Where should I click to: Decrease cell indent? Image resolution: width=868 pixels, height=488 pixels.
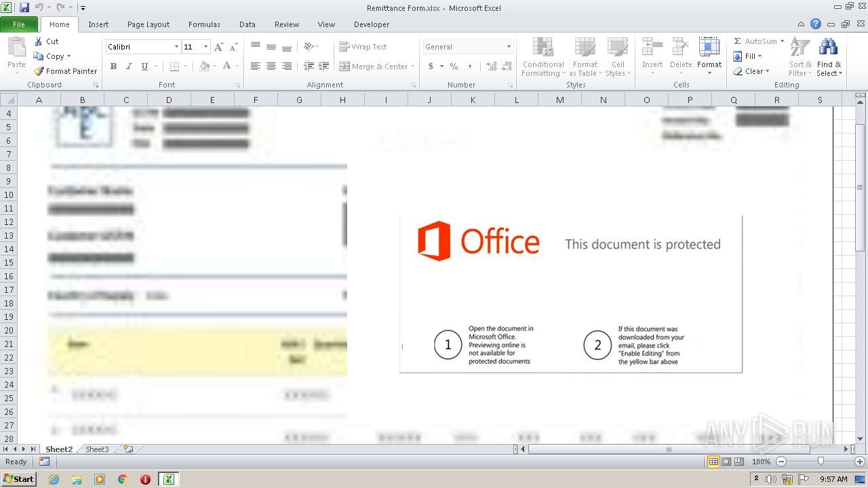tap(309, 66)
